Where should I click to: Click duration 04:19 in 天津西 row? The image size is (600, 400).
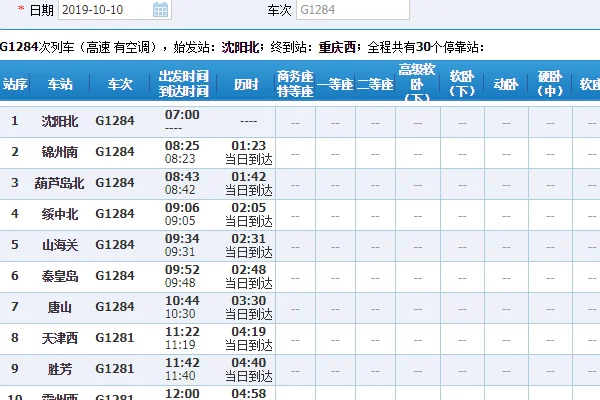coord(249,331)
